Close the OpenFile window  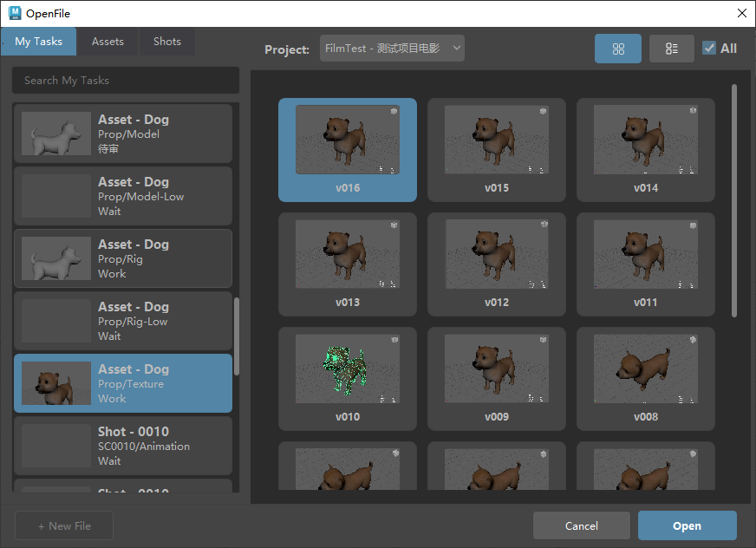(742, 14)
